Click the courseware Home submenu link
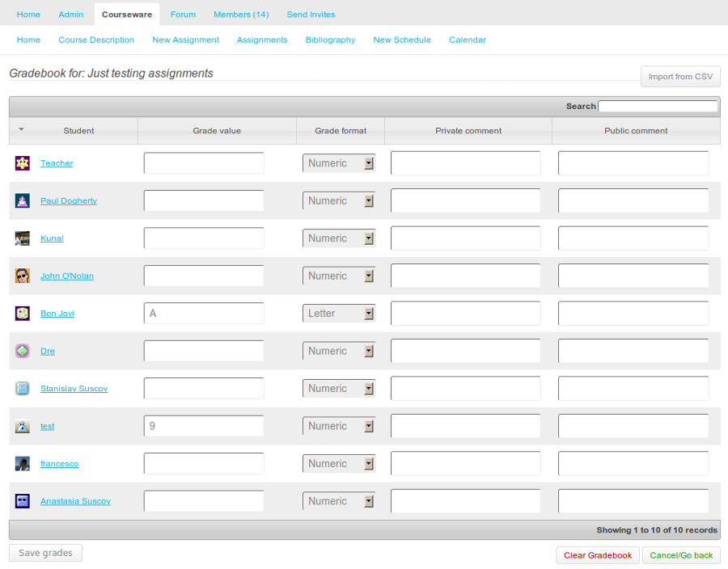This screenshot has height=569, width=728. [28, 40]
